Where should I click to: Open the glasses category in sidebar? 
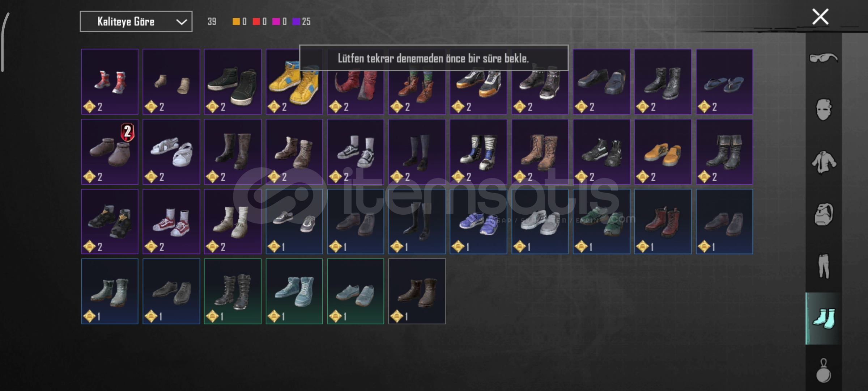[824, 58]
